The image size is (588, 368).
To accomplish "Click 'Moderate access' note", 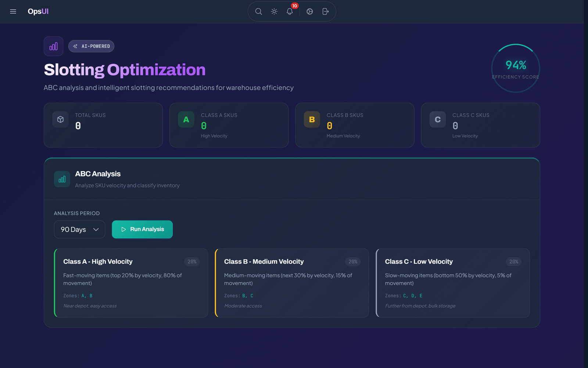I will tap(243, 306).
